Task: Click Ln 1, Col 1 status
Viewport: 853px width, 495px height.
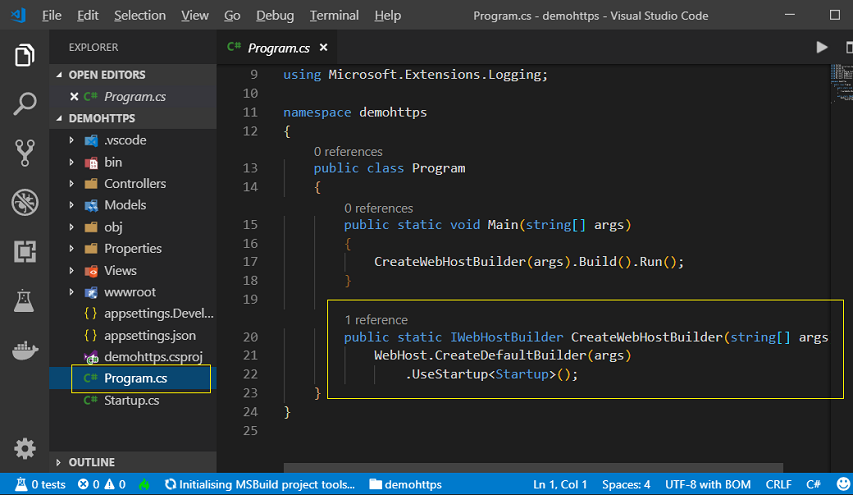Action: (560, 484)
